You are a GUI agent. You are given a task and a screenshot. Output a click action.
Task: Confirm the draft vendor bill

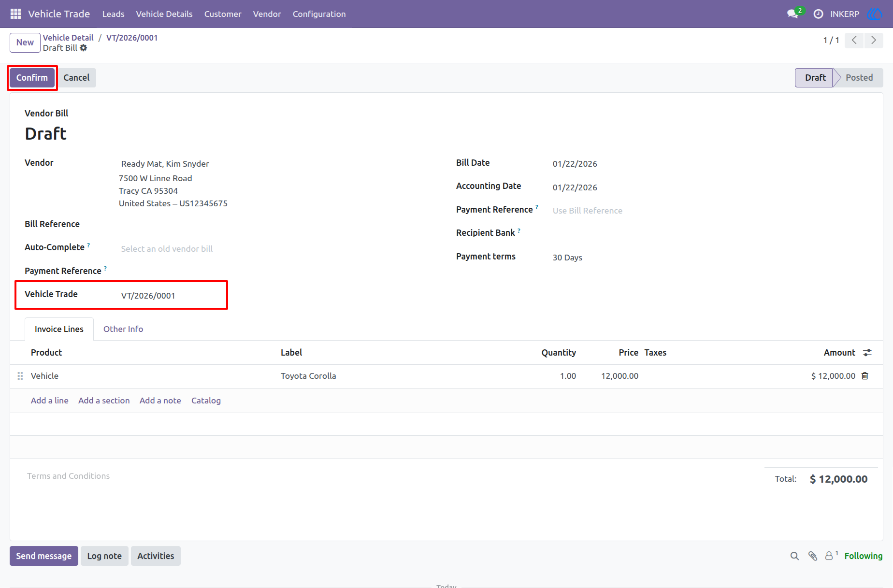point(32,78)
